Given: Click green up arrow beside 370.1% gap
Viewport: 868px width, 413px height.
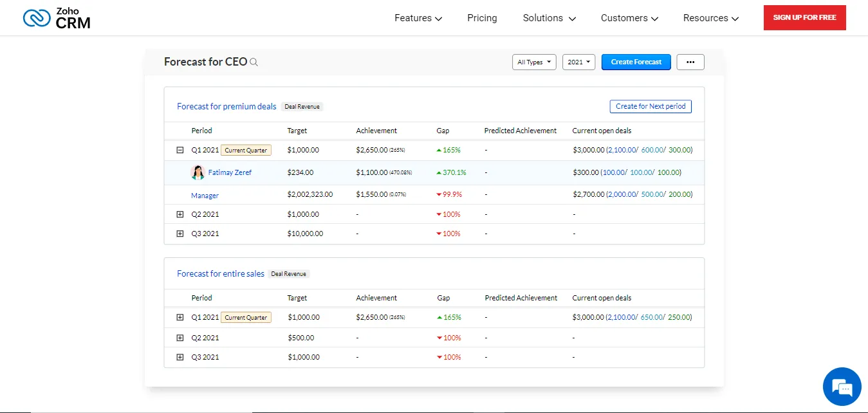Looking at the screenshot, I should [x=439, y=172].
